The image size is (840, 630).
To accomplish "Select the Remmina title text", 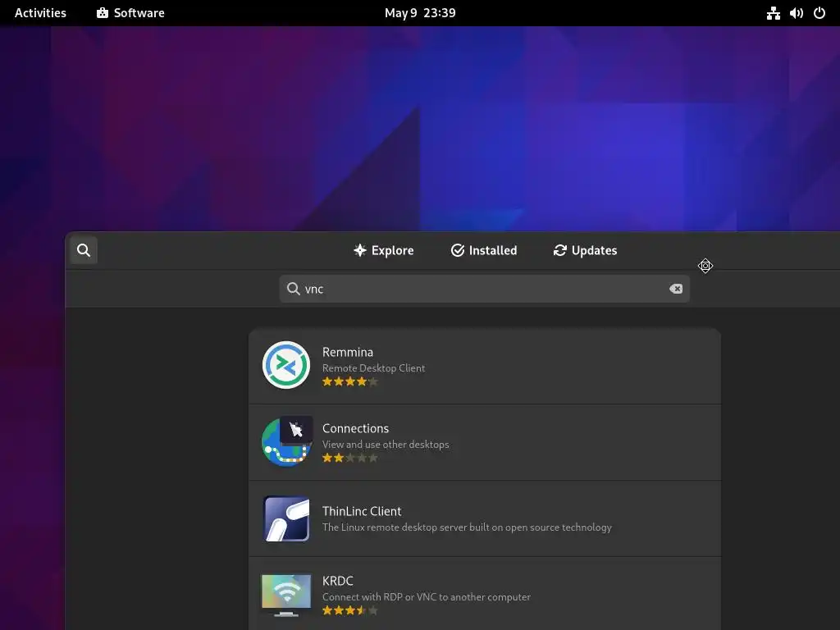I will tap(348, 352).
